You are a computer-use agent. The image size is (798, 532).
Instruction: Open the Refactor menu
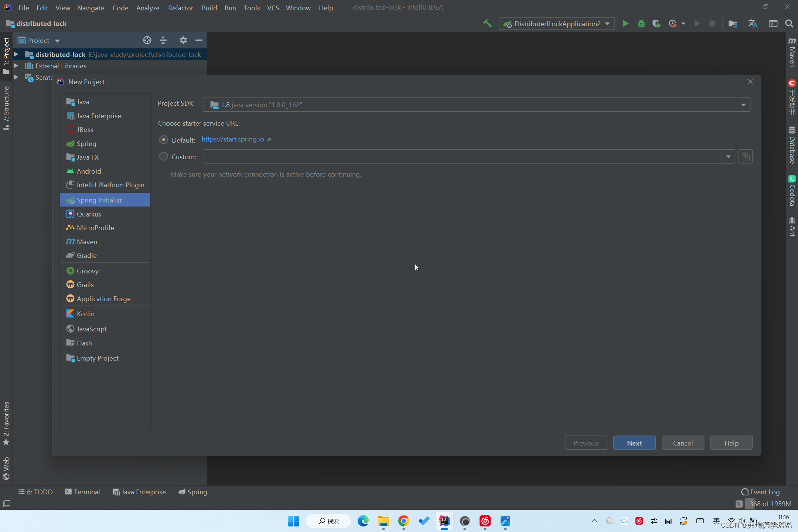coord(180,8)
